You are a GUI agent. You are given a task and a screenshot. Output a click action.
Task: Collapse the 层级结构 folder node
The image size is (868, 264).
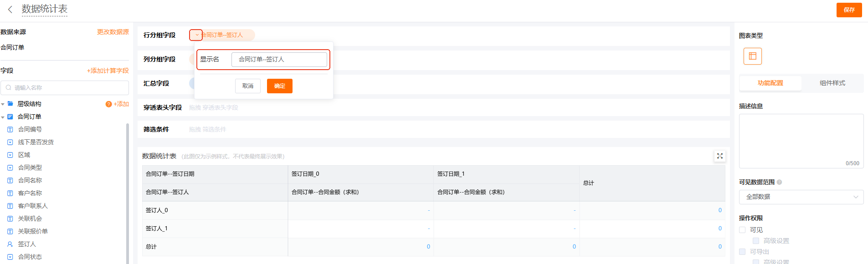(3, 105)
